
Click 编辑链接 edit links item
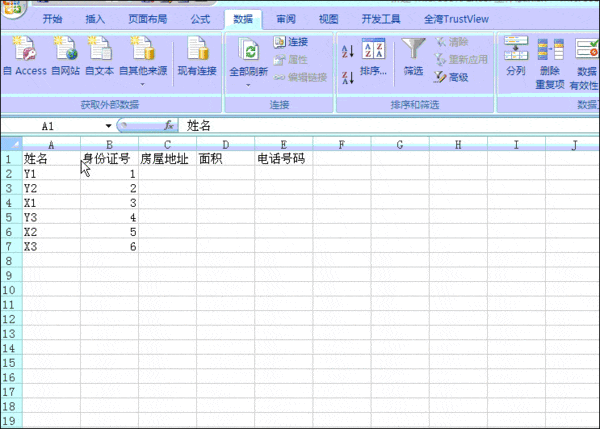tap(300, 78)
